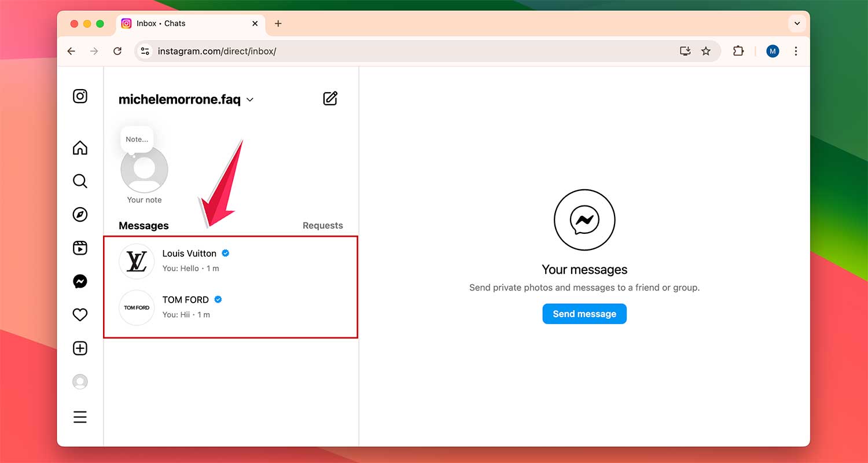Click the Search magnifier in sidebar

[80, 181]
